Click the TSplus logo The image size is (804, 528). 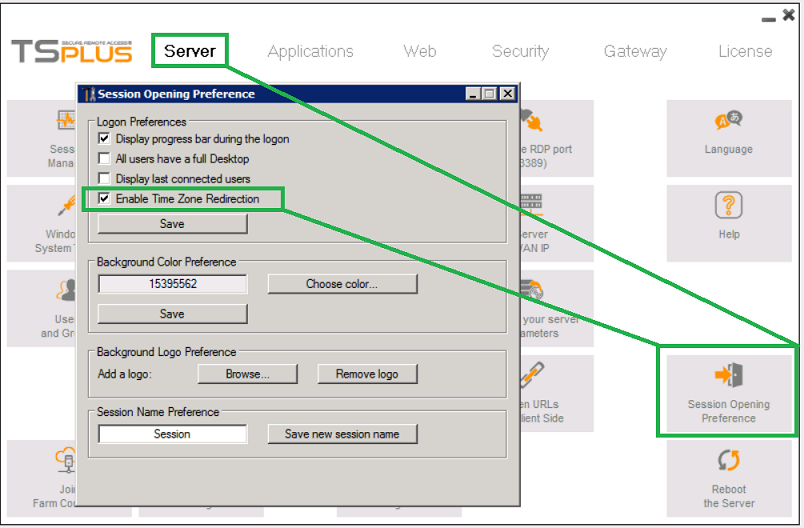(x=70, y=51)
